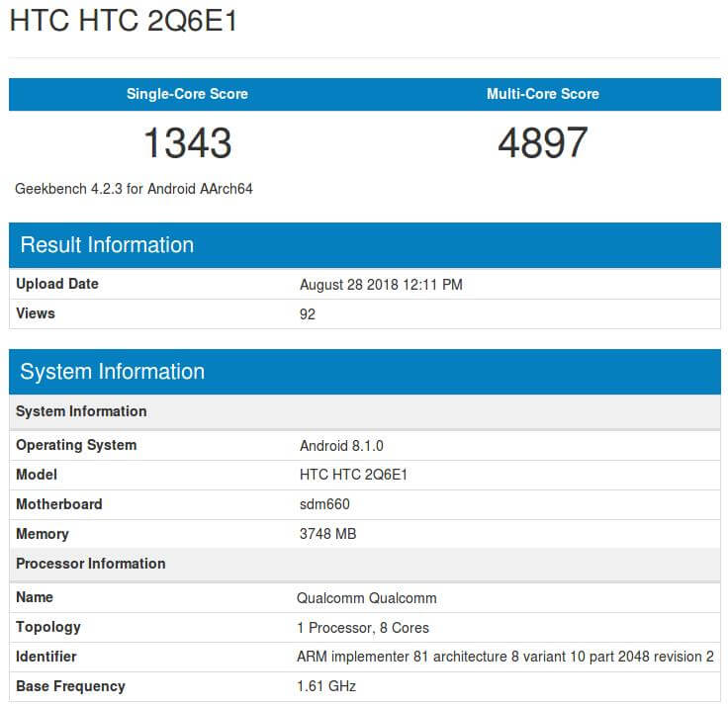Click the 'Model' row label

37,475
